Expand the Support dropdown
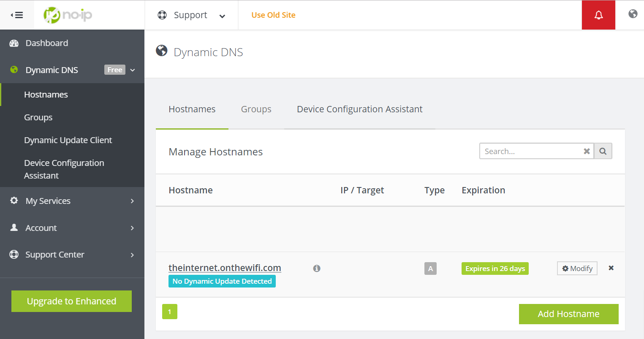 pyautogui.click(x=223, y=16)
